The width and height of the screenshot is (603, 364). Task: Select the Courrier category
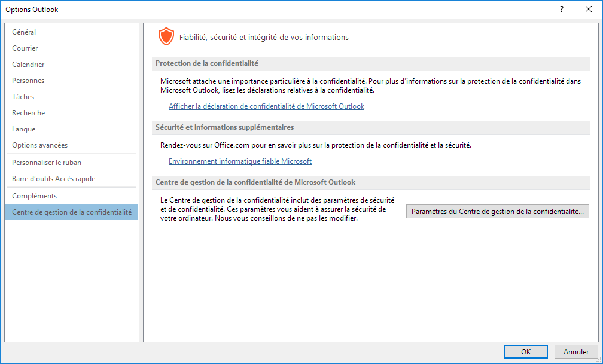pyautogui.click(x=72, y=48)
